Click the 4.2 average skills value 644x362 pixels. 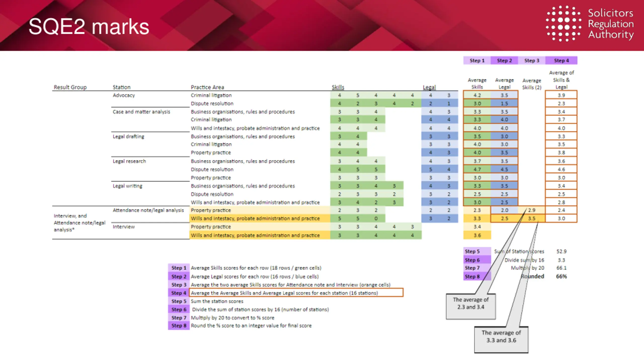tap(477, 95)
